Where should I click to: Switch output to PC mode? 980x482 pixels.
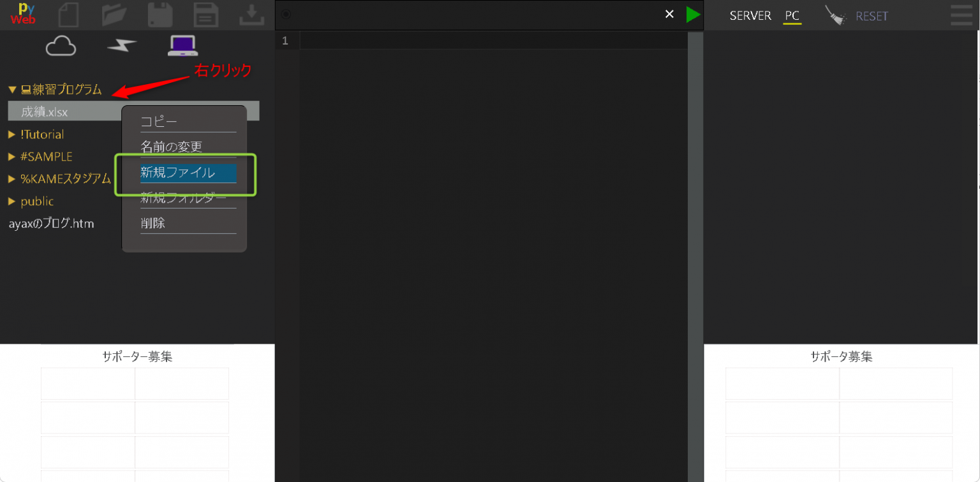[x=792, y=16]
